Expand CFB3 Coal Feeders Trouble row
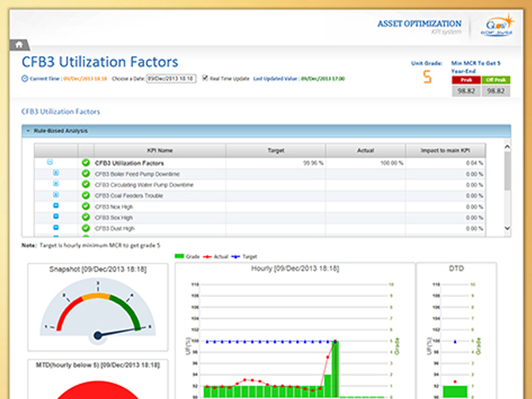 [x=56, y=195]
